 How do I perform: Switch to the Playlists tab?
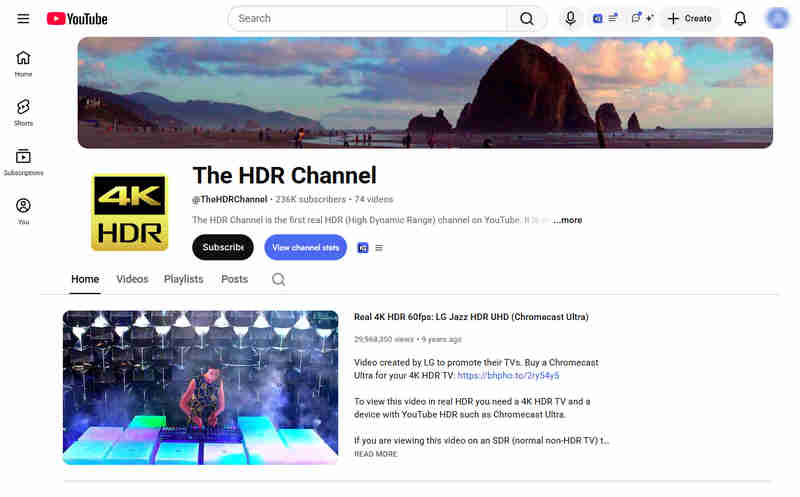click(184, 279)
